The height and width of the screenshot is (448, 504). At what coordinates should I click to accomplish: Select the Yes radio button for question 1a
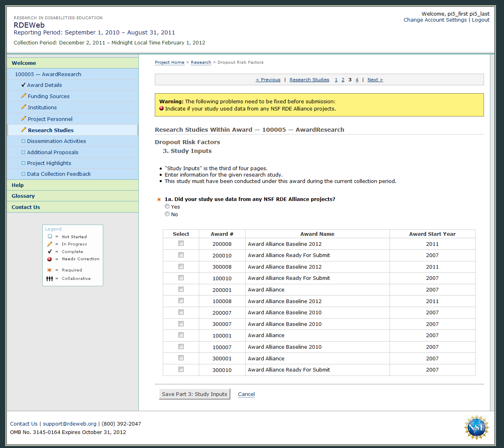tap(167, 207)
